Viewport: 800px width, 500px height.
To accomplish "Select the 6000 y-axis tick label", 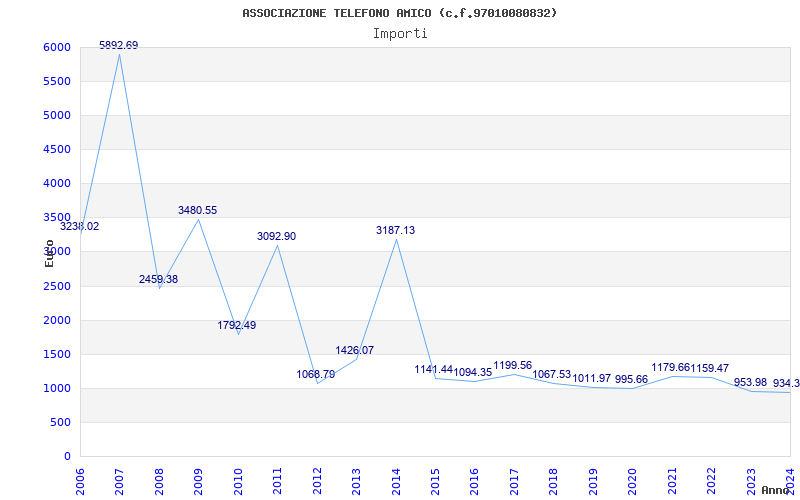I will point(59,47).
